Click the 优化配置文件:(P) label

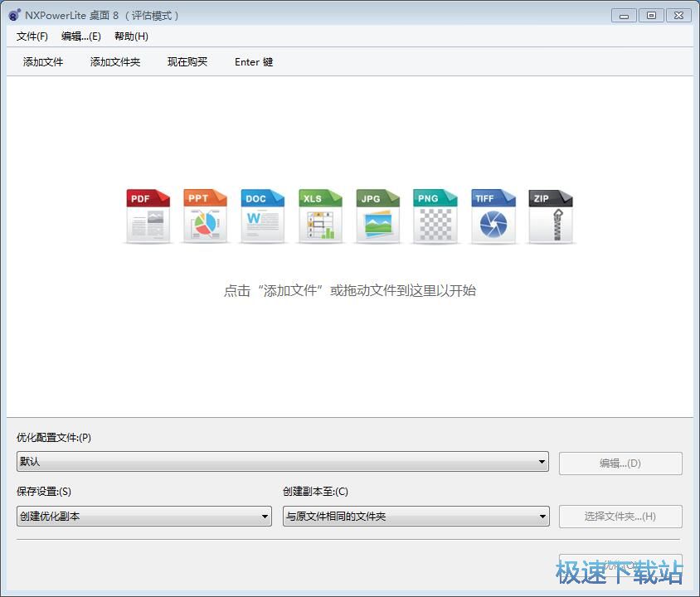[x=54, y=437]
